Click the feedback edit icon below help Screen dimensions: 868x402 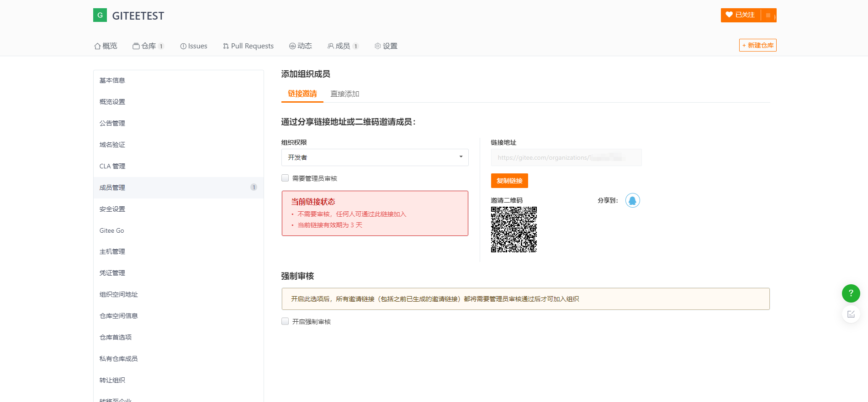(851, 314)
